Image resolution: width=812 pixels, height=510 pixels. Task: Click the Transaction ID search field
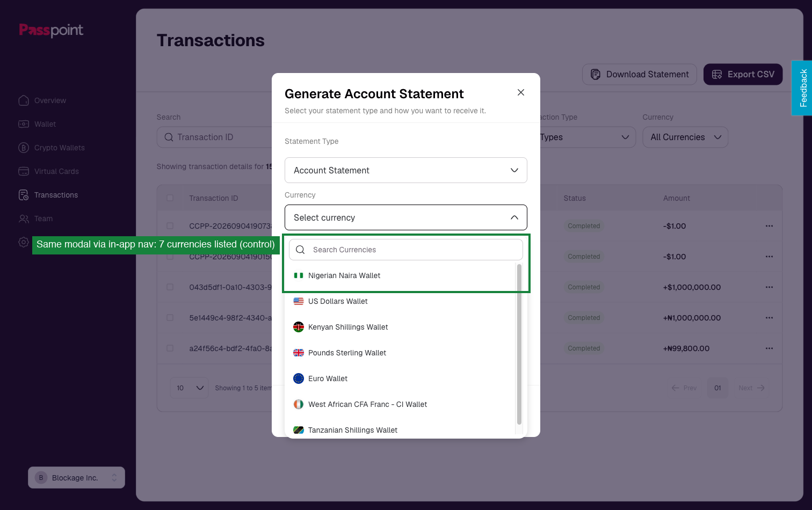(215, 137)
